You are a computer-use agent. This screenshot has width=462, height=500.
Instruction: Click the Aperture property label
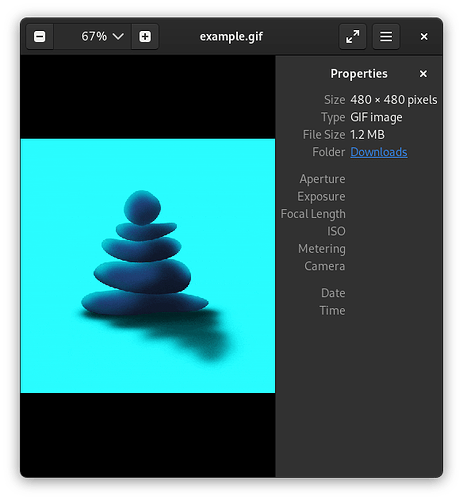(322, 179)
